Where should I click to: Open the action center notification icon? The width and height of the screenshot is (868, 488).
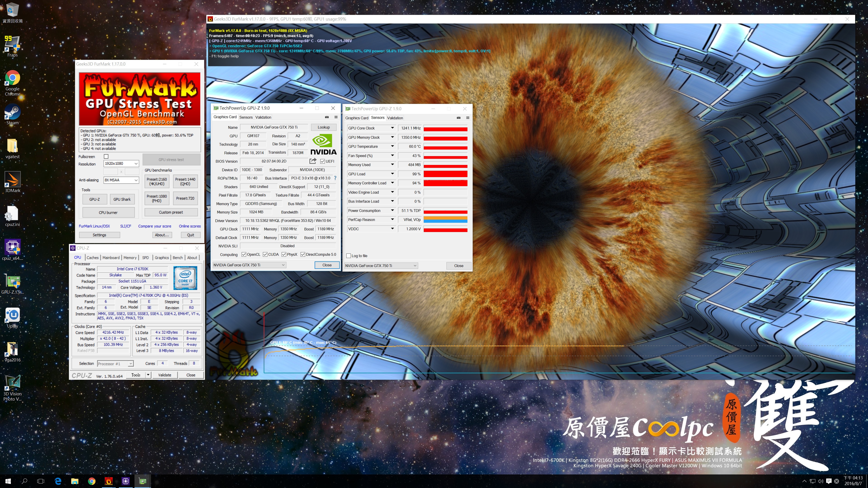pos(829,481)
